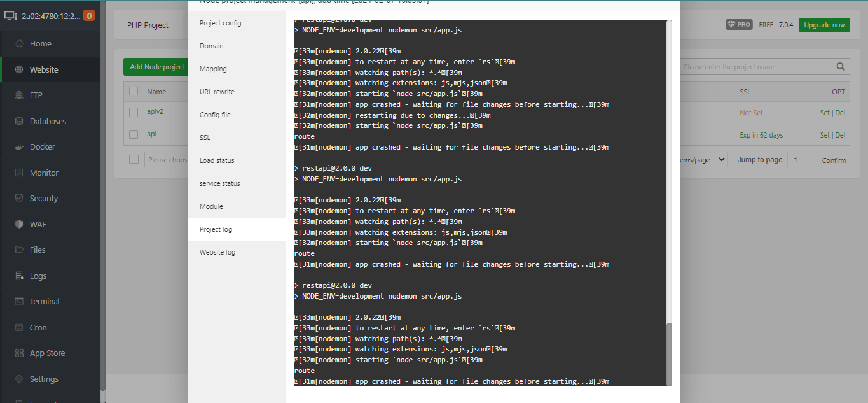This screenshot has height=403, width=868.
Task: Click the Confirm page jump button
Action: [x=834, y=160]
